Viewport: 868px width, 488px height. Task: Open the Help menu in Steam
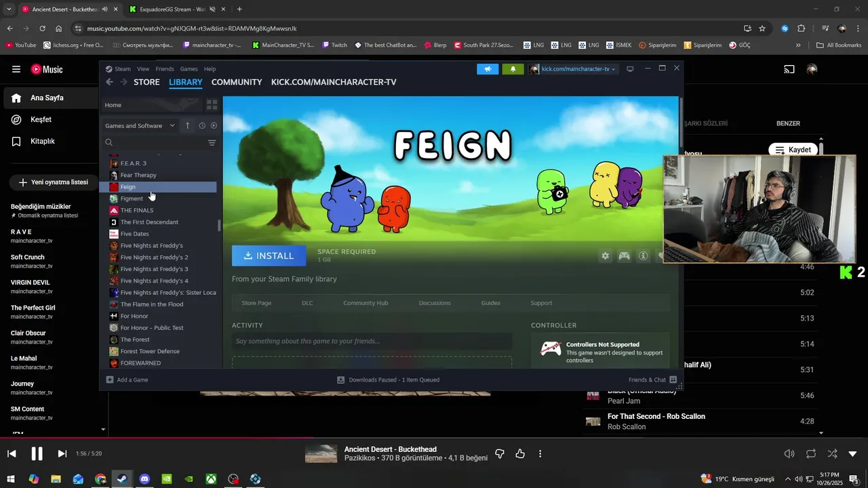210,69
